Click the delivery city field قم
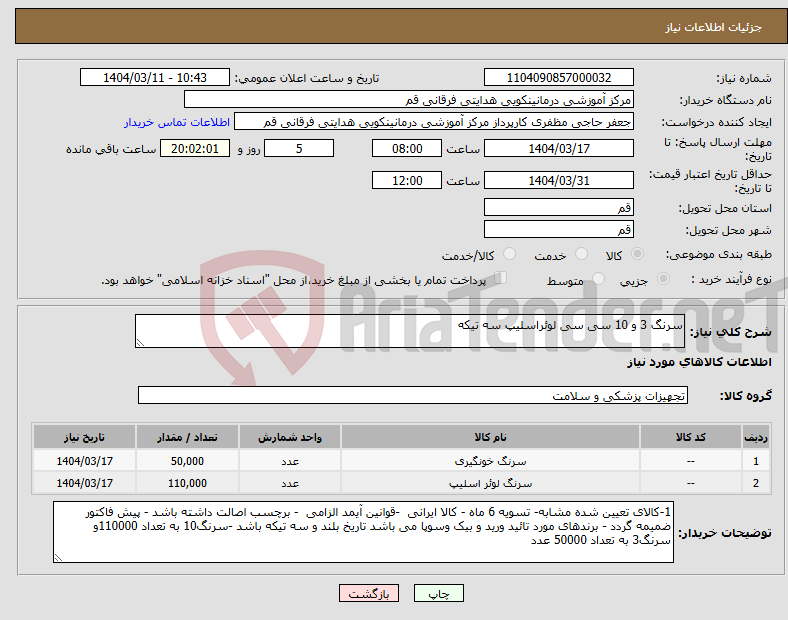Image resolution: width=788 pixels, height=620 pixels. (x=558, y=229)
